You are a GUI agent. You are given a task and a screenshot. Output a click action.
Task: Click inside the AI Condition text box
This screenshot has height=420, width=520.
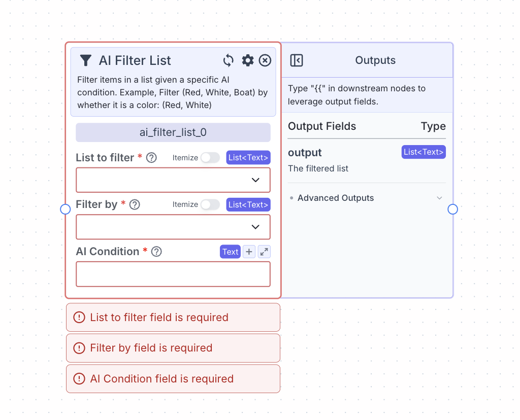pos(173,274)
